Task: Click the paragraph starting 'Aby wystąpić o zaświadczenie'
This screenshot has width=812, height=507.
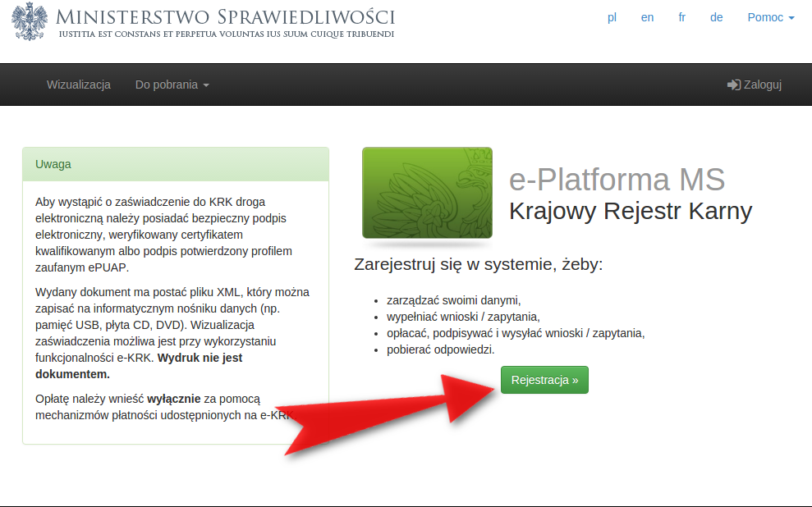Action: point(163,235)
